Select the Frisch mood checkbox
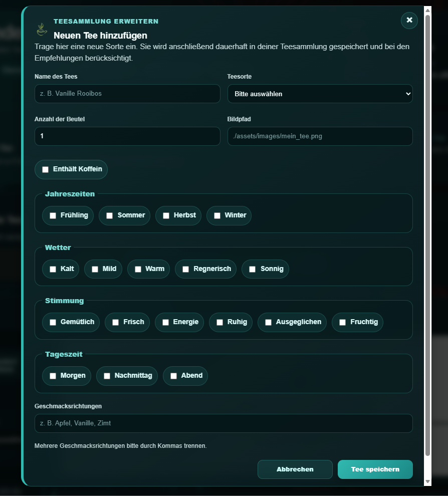The height and width of the screenshot is (496, 448). (115, 322)
